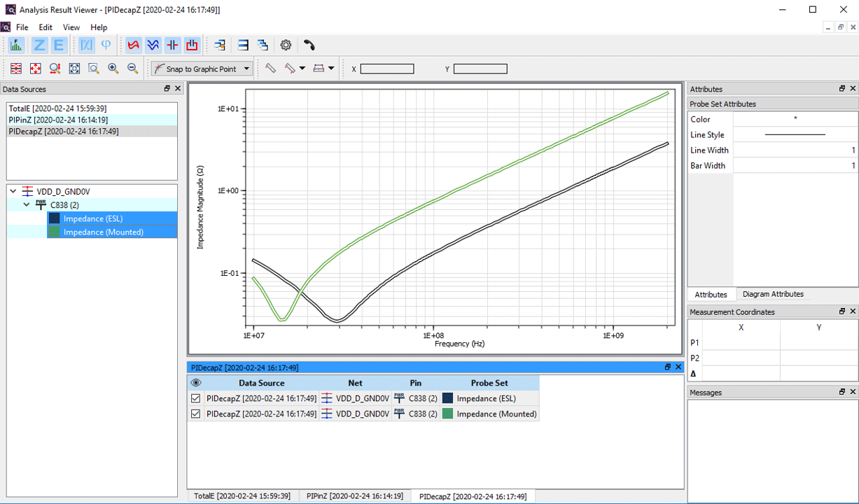The image size is (859, 504).
Task: Click the ruler icon with dropdown arrow
Action: pyautogui.click(x=290, y=69)
